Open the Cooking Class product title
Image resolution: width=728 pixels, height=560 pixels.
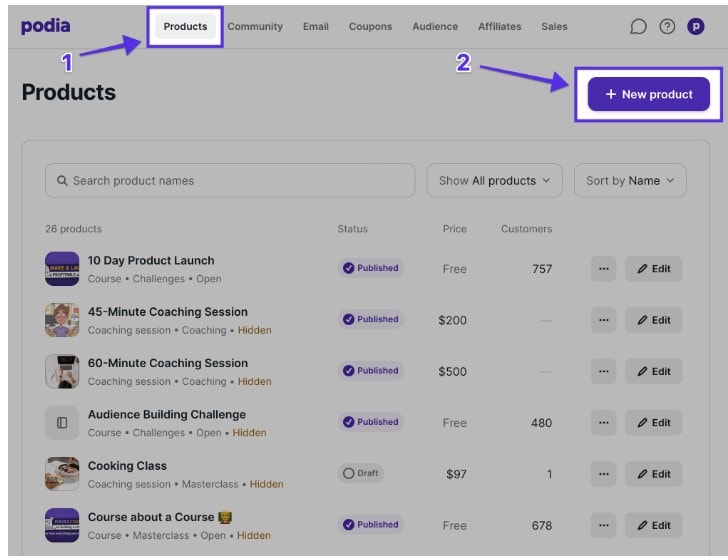[127, 466]
